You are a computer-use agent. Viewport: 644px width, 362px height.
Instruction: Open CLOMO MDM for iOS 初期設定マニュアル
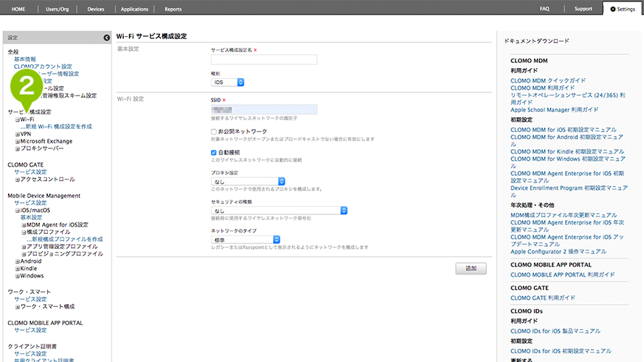(564, 130)
